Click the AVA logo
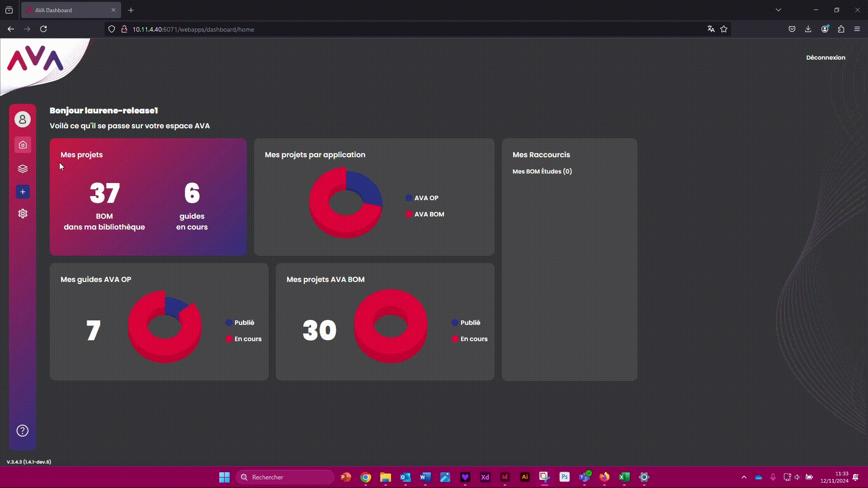868x488 pixels. pyautogui.click(x=35, y=59)
